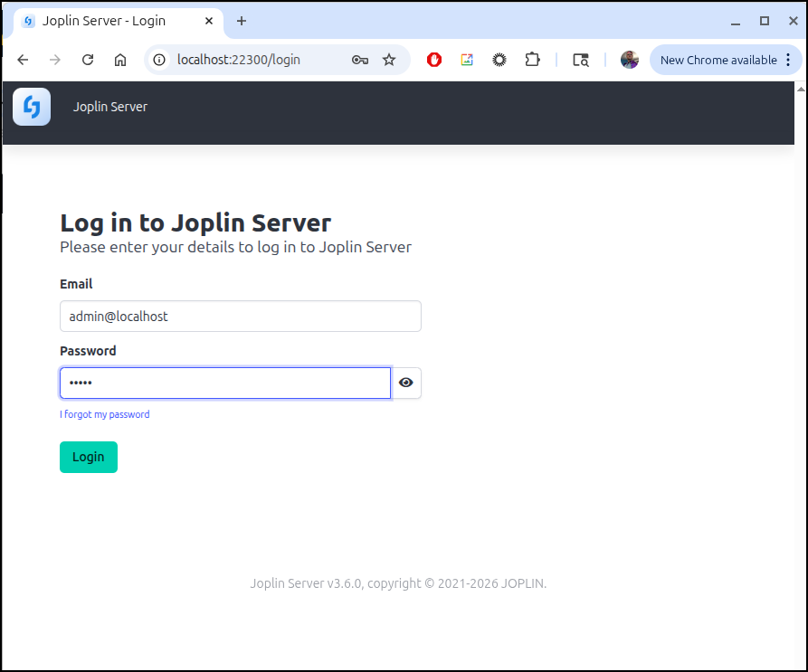
Task: Open the saved passwords key icon
Action: coord(359,60)
